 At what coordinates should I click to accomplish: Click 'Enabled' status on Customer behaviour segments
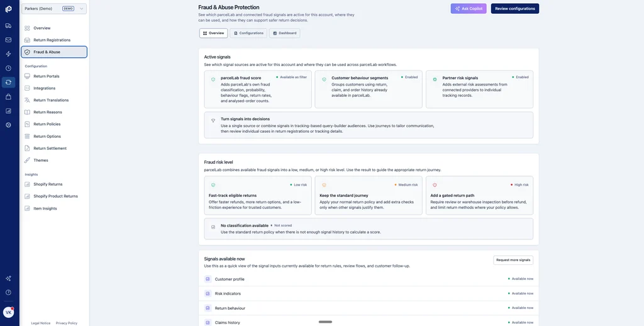(x=411, y=77)
